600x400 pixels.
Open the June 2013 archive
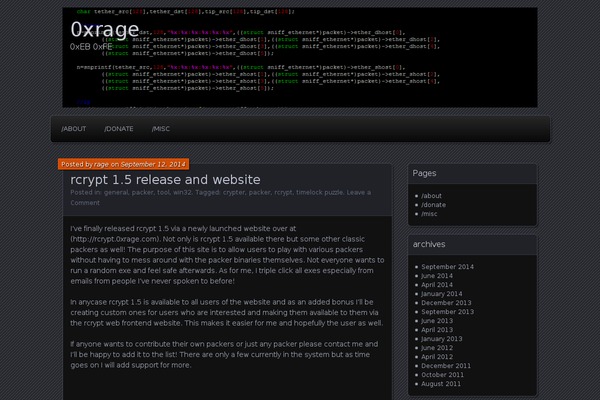pos(437,321)
